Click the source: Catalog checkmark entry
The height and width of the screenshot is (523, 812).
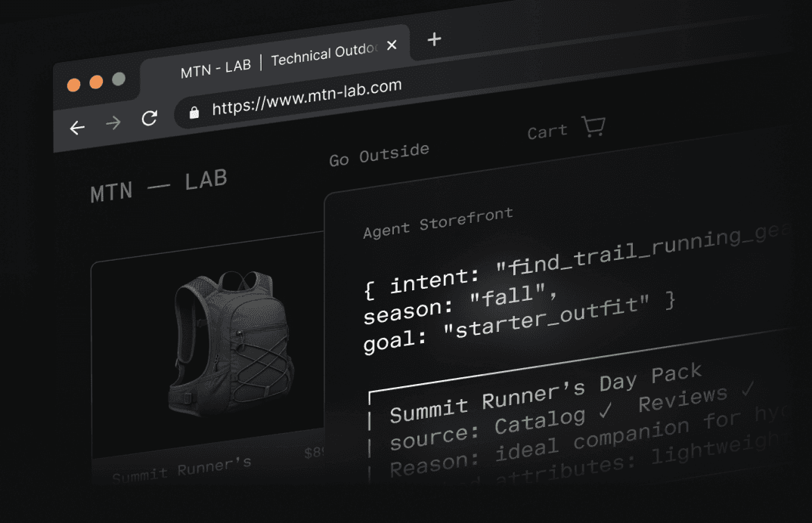tap(501, 428)
